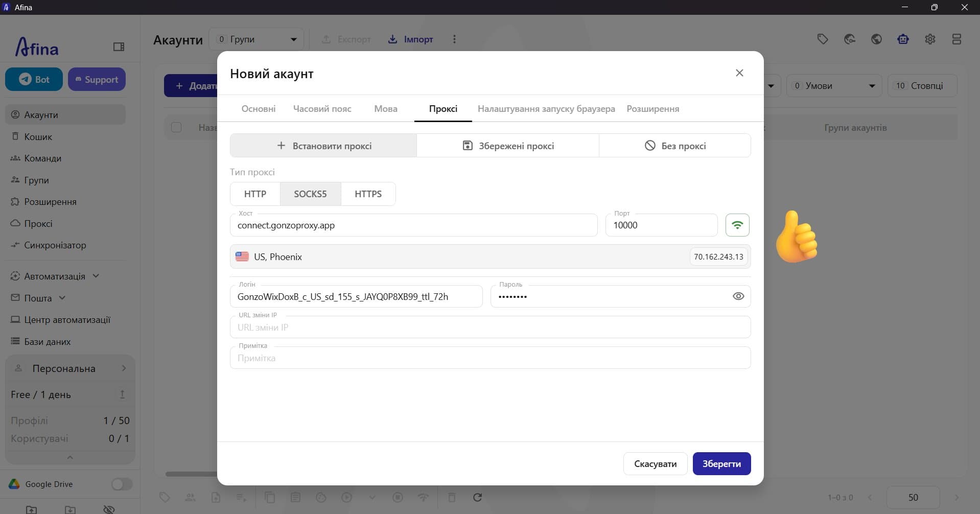Viewport: 980px width, 514px height.
Task: Open settings gear icon in top toolbar
Action: click(x=930, y=39)
